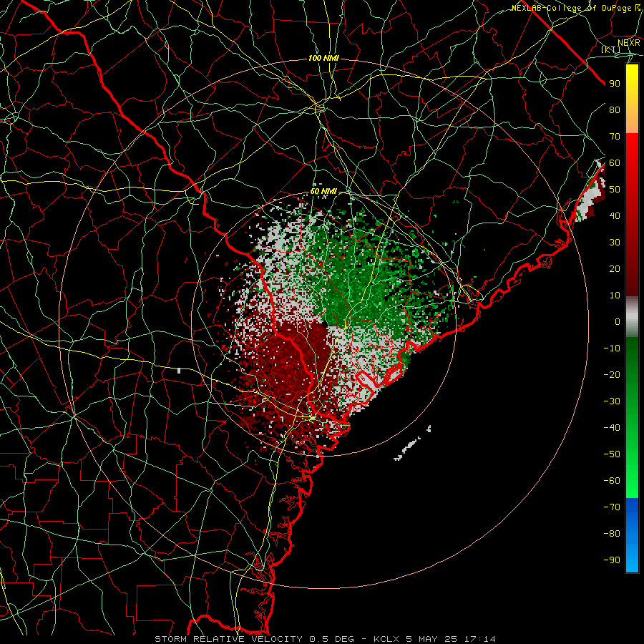Click the bright green color bar segment
The height and width of the screenshot is (644, 644).
[x=632, y=472]
